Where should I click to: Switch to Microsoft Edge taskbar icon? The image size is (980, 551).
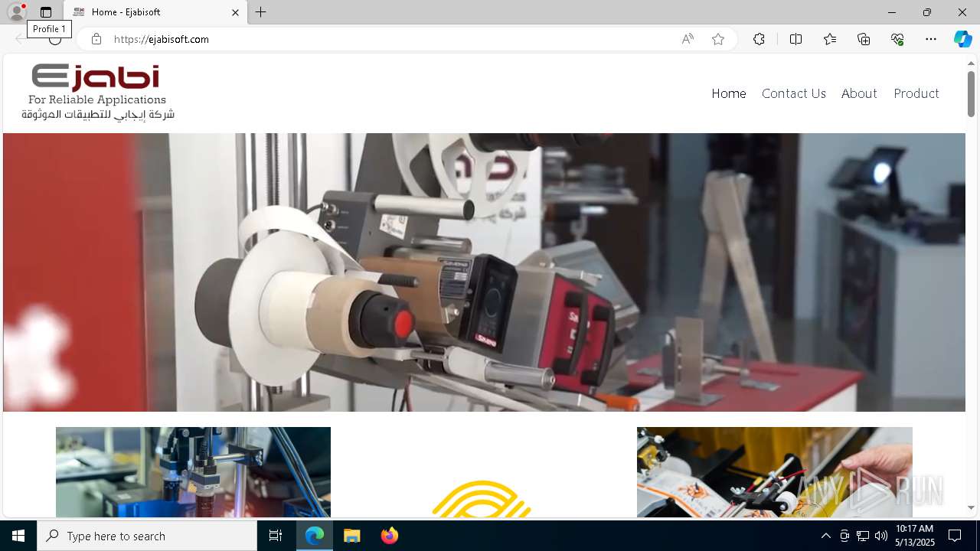coord(315,536)
